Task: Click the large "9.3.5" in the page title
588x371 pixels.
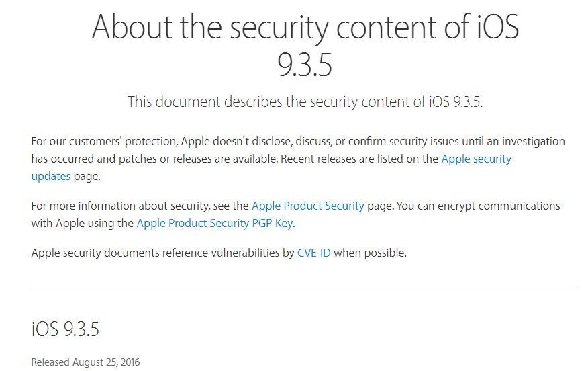Action: pos(305,66)
